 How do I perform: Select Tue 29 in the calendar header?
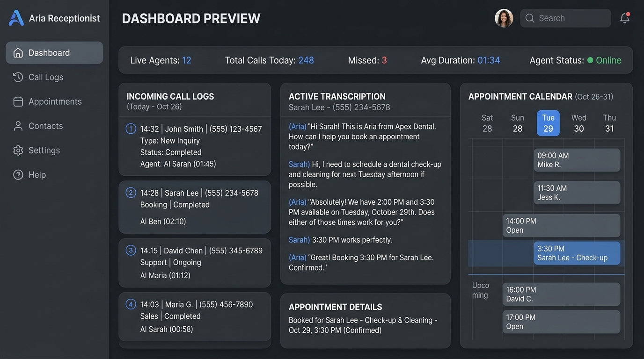tap(548, 123)
